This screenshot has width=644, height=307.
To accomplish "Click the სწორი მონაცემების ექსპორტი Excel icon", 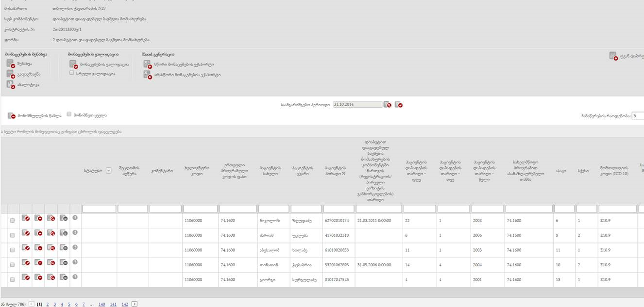I will click(147, 64).
